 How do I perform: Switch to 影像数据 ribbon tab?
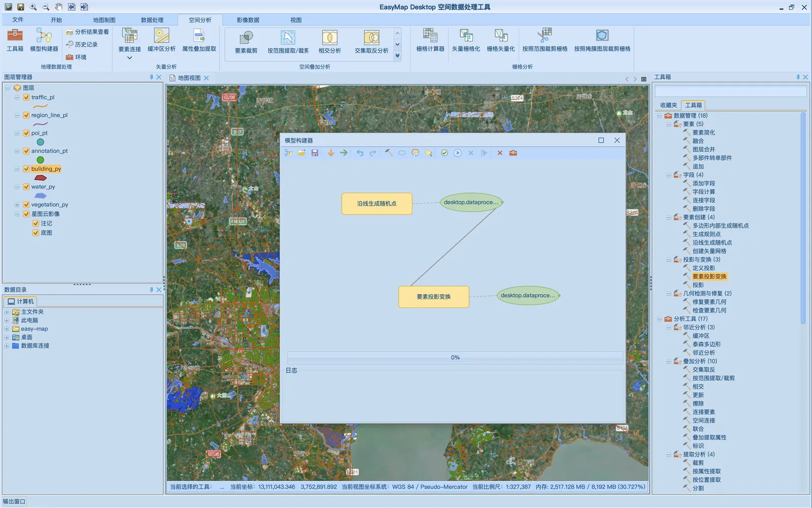click(x=248, y=20)
